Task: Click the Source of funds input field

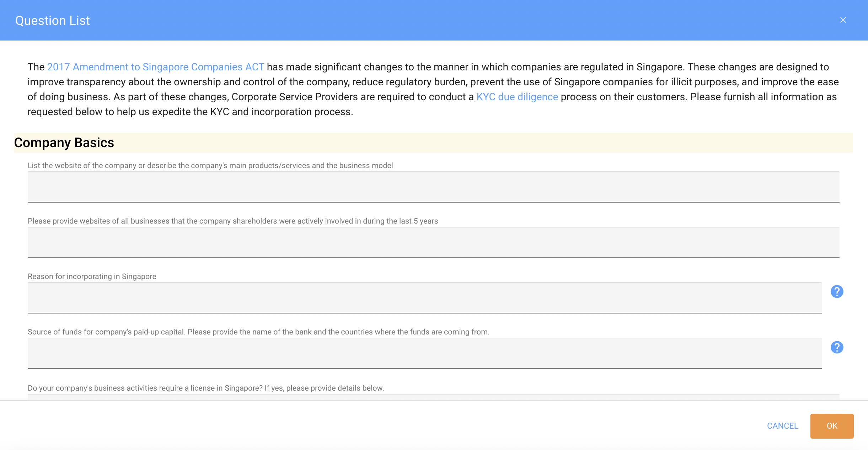Action: [x=425, y=353]
